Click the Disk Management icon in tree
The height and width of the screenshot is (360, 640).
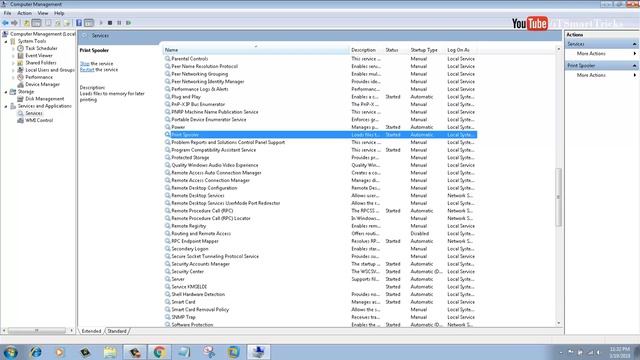point(20,99)
